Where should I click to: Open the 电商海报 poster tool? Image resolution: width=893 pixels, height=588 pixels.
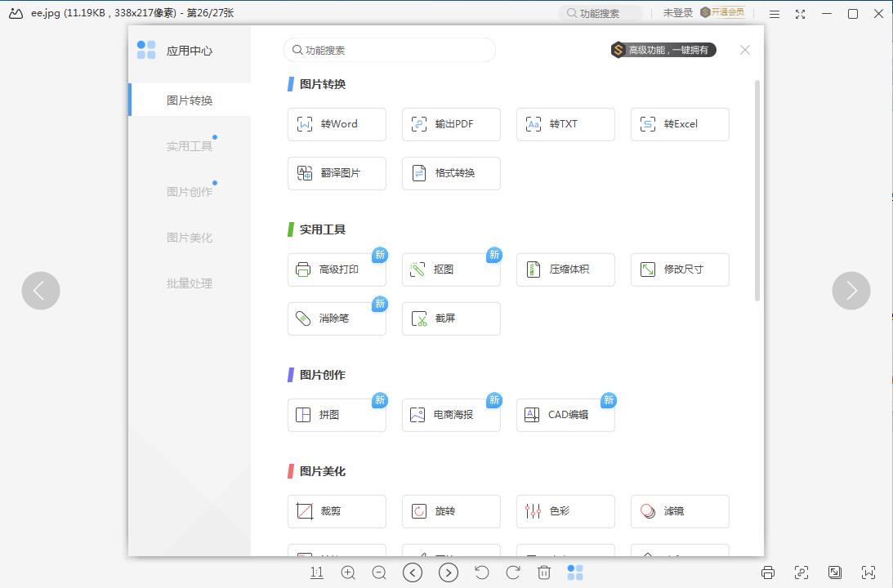coord(451,415)
